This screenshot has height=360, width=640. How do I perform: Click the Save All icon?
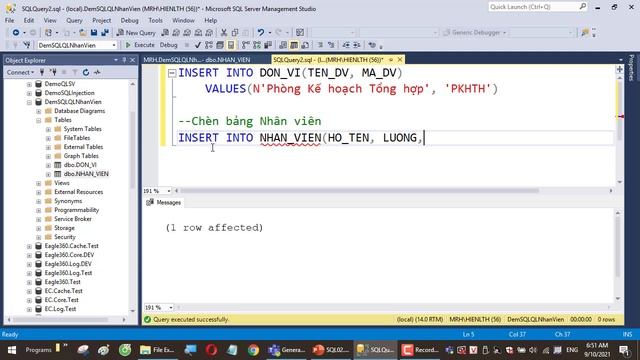click(105, 33)
